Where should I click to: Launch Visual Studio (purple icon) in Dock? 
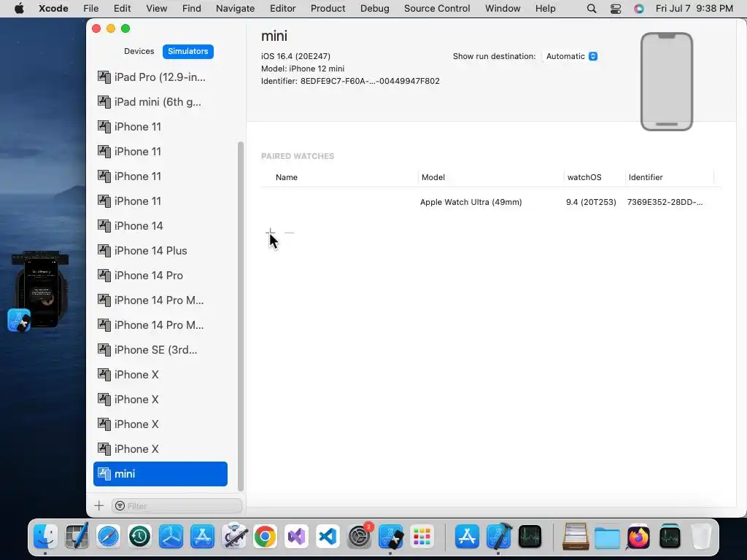[296, 537]
